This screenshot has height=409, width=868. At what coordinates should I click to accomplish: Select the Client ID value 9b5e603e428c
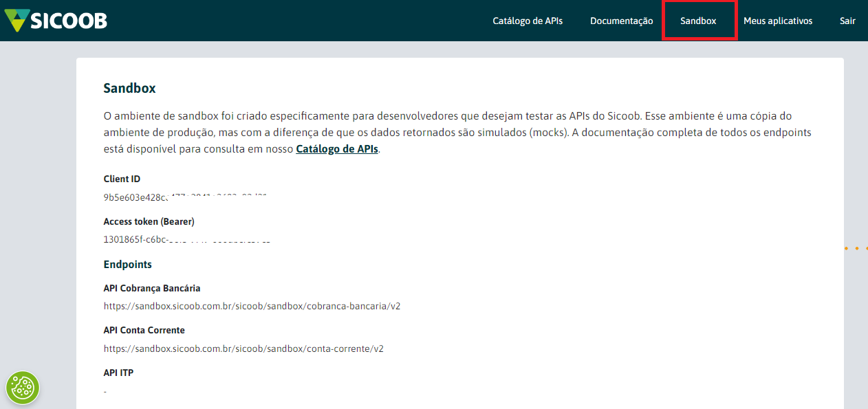coord(186,197)
